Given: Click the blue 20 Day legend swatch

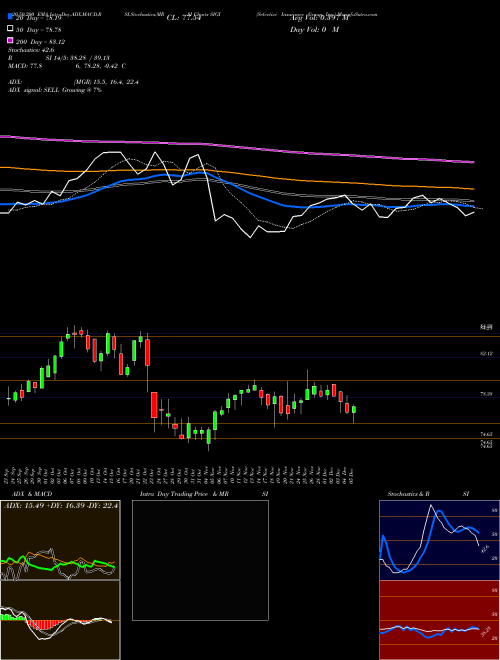Looking at the screenshot, I should coord(10,17).
